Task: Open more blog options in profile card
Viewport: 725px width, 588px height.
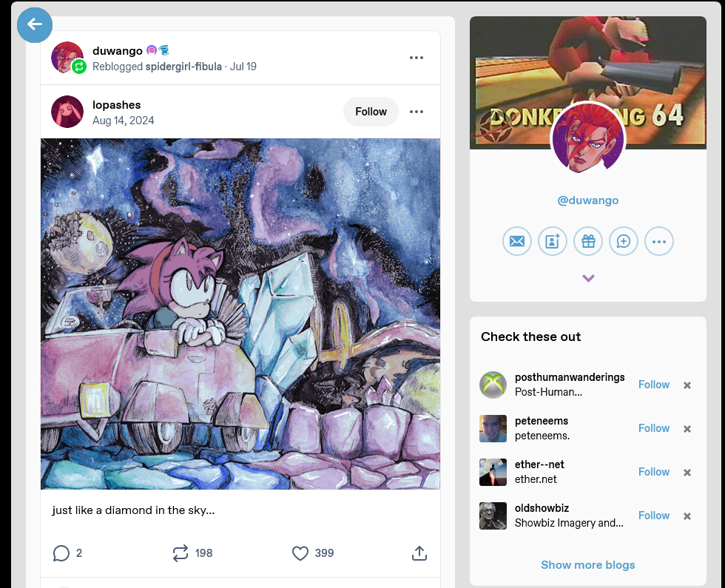Action: pos(659,241)
